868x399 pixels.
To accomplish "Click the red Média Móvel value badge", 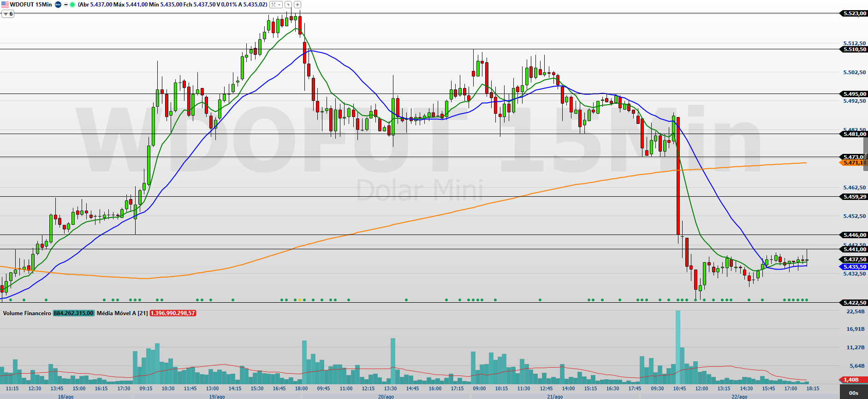I will pyautogui.click(x=173, y=313).
